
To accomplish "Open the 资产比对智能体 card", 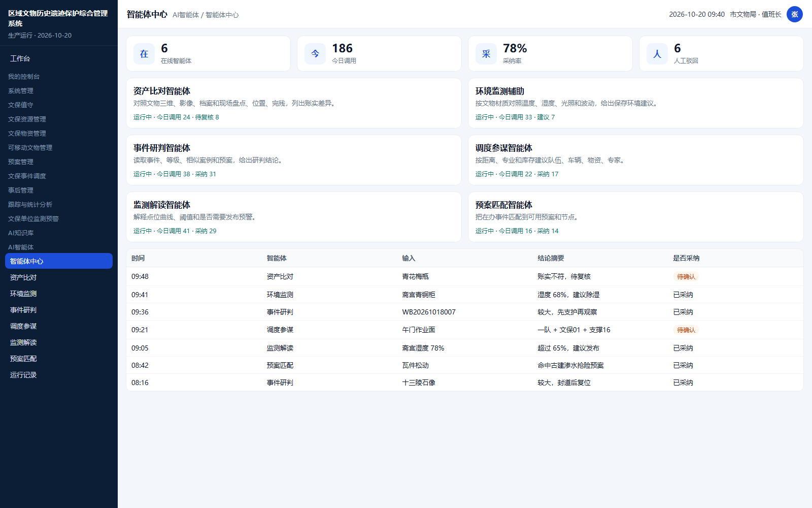I will click(x=294, y=103).
